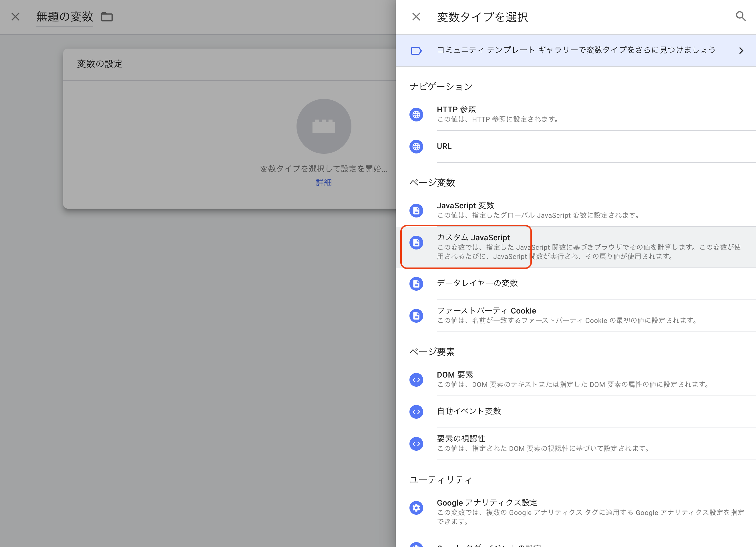Screen dimensions: 756x547
Task: Close the 無題の変数 editor with X
Action: point(15,17)
